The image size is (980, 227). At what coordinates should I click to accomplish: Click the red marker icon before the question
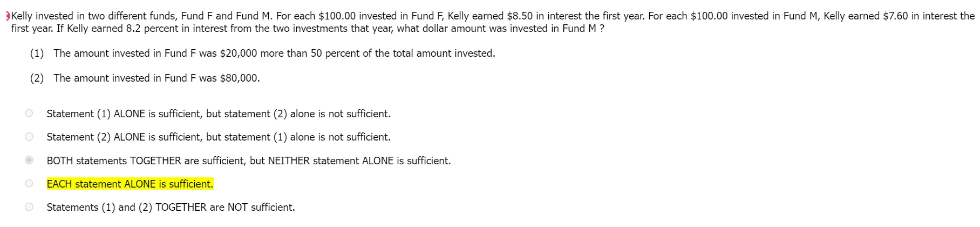pyautogui.click(x=8, y=16)
